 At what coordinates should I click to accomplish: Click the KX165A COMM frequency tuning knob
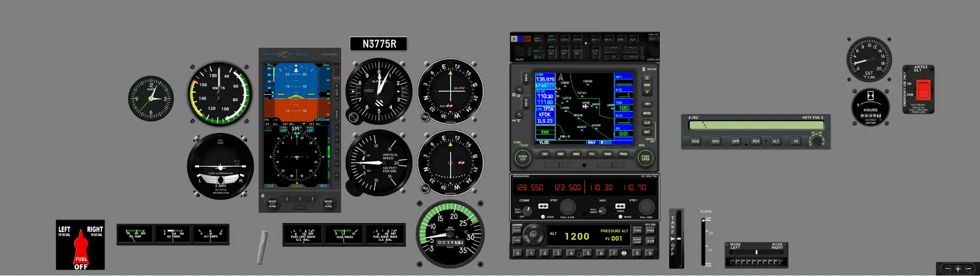(x=568, y=207)
